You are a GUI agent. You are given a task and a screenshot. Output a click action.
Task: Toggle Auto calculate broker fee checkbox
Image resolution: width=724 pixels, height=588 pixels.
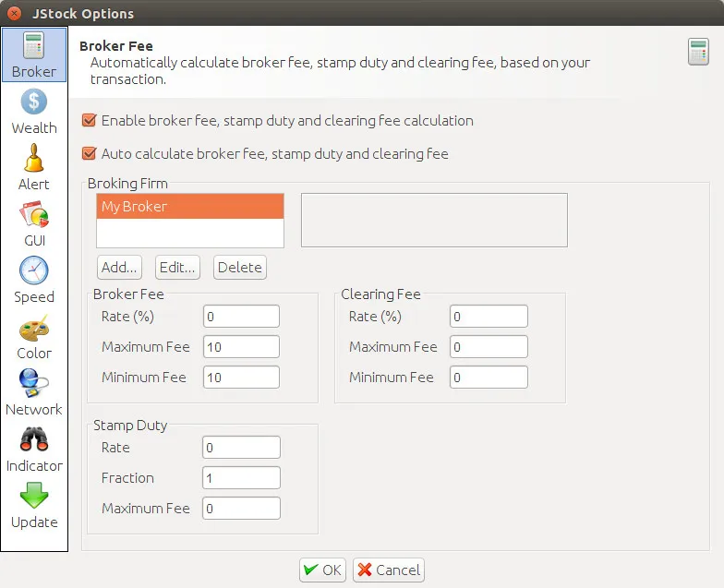[89, 153]
